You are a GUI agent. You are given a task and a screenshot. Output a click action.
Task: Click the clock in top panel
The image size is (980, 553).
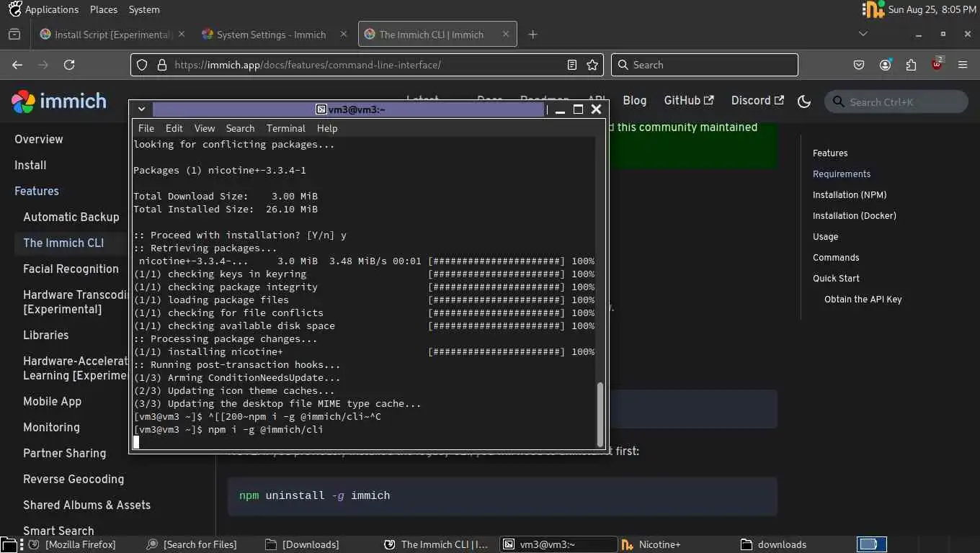coord(932,9)
